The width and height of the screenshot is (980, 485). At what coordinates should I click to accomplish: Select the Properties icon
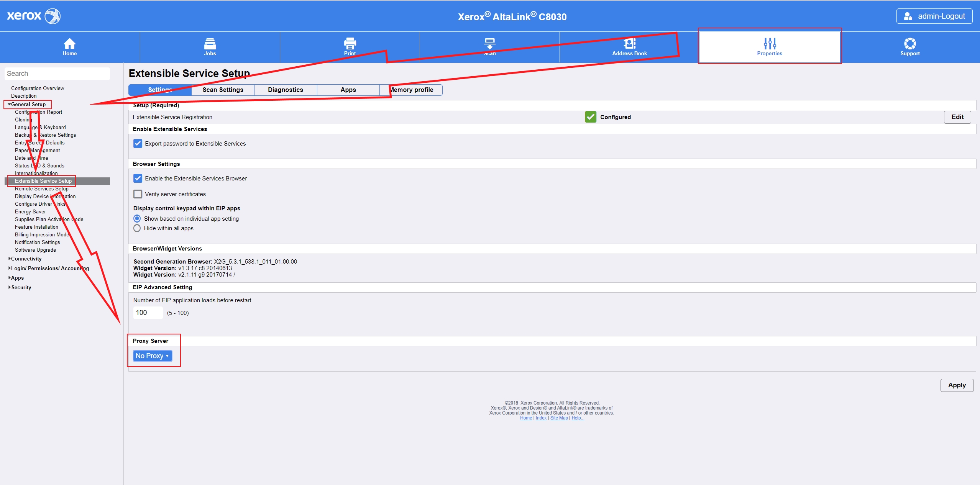point(770,43)
